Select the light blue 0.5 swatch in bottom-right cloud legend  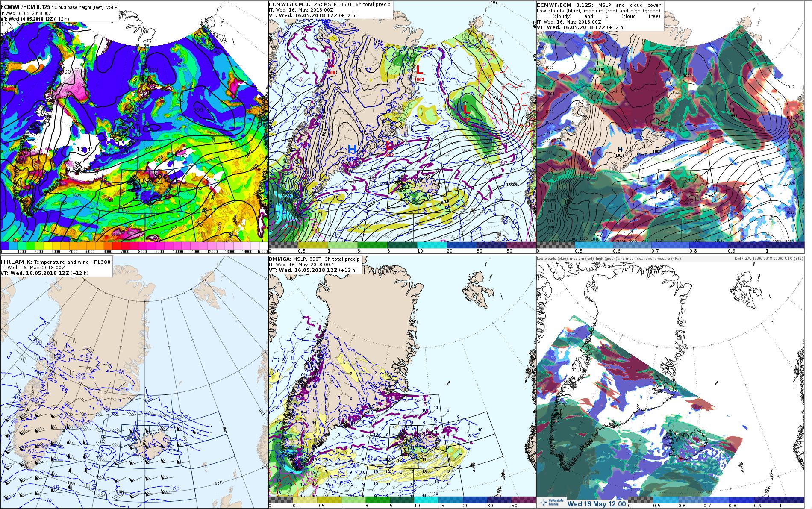point(667,500)
